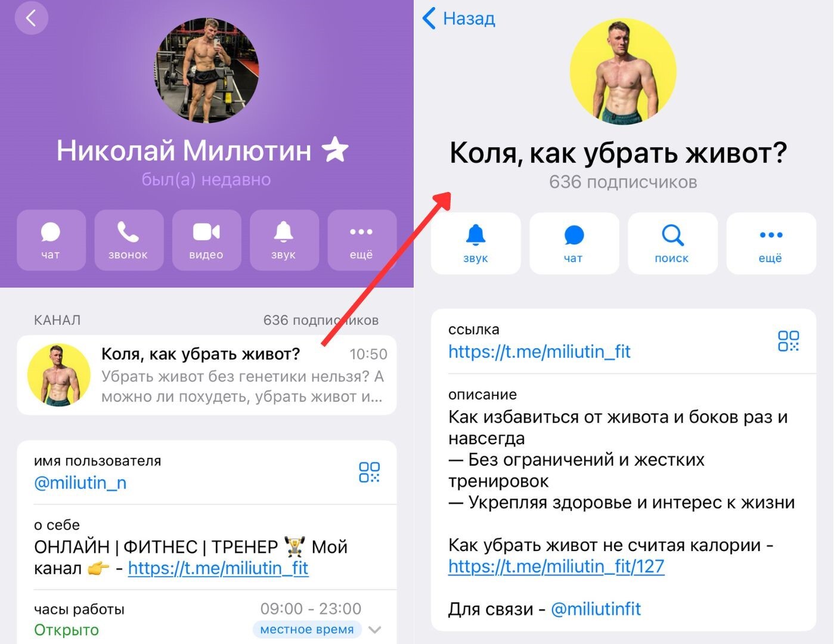Tap the @miliutin_n username link
Screen dimensions: 834x644
(x=80, y=482)
